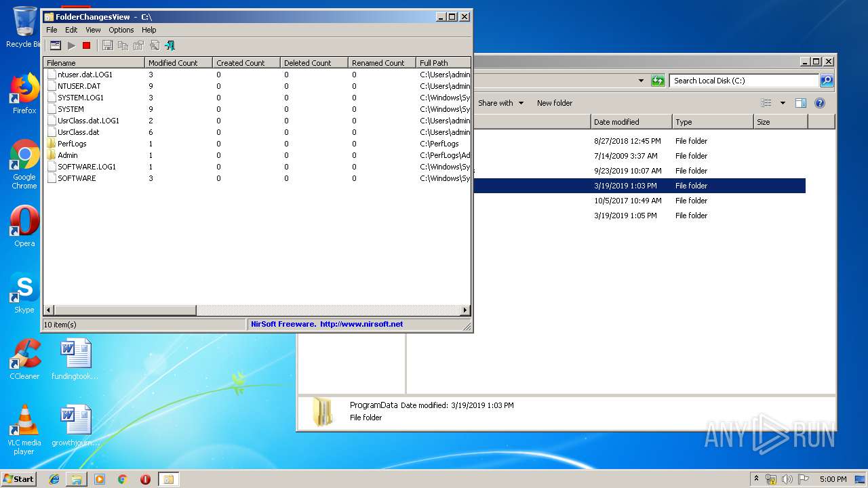This screenshot has height=488, width=868.
Task: Select the SYSTEM file row
Action: [x=258, y=109]
